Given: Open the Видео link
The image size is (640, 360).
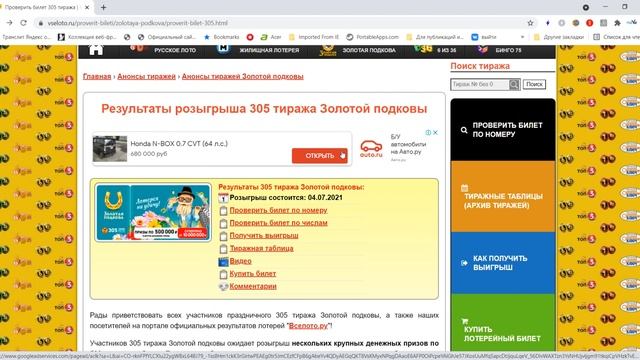Looking at the screenshot, I should (240, 261).
